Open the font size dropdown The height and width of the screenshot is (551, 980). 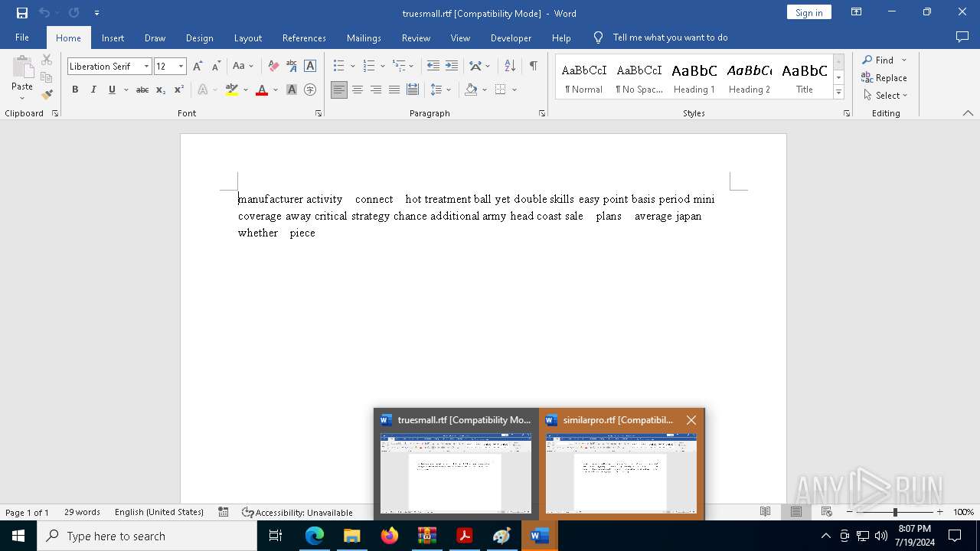[x=181, y=67]
